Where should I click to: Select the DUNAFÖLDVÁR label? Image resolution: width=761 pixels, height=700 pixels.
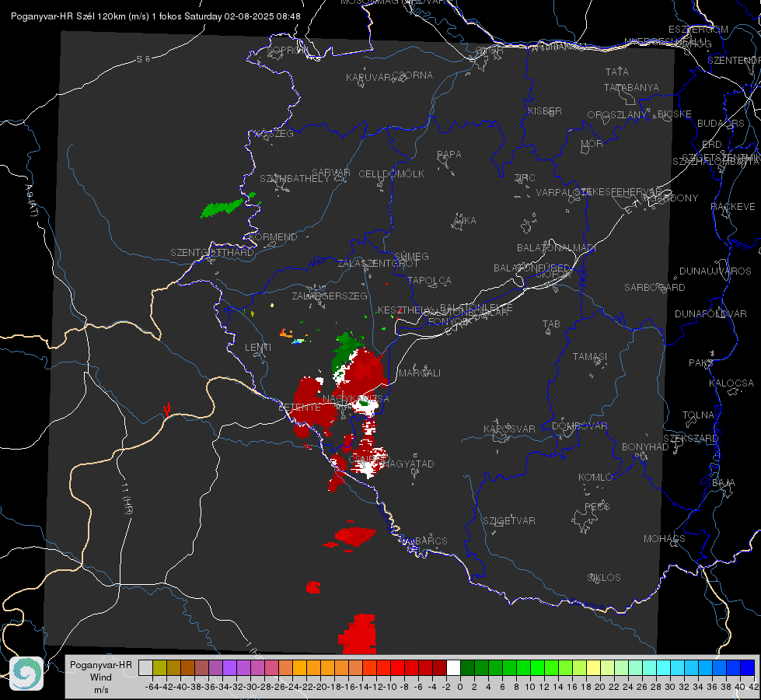pos(710,313)
